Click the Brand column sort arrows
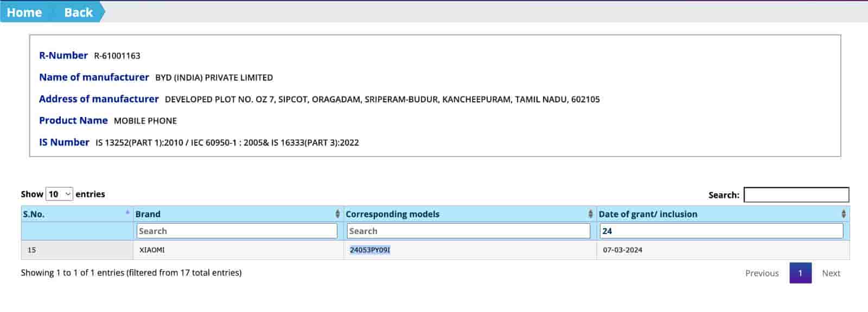This screenshot has height=312, width=868. tap(337, 214)
